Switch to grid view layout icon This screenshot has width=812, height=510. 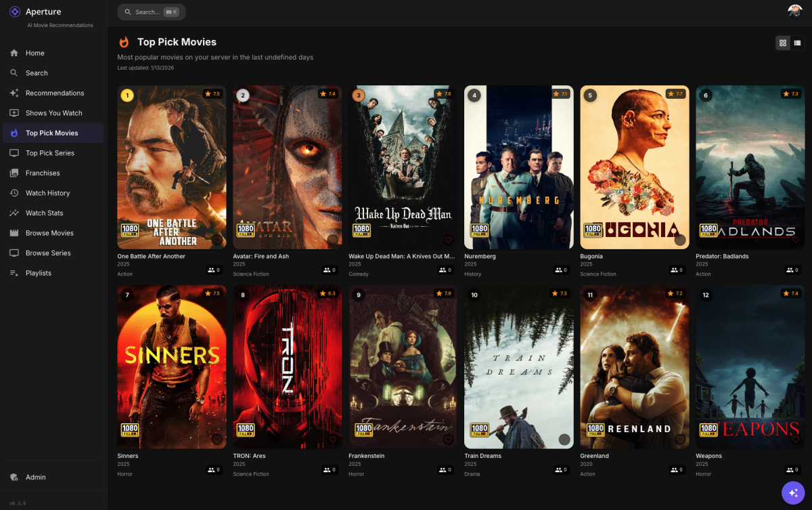coord(783,43)
